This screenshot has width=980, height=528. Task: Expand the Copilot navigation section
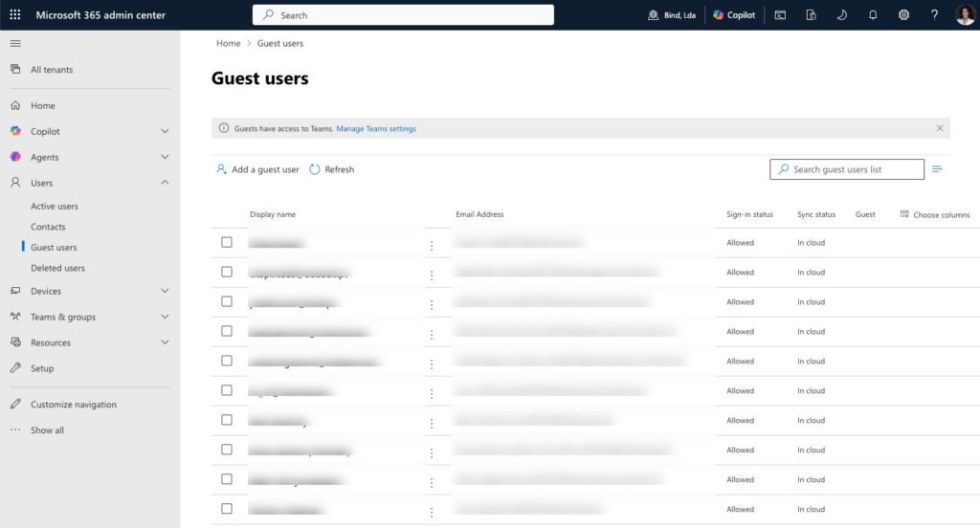pos(165,131)
